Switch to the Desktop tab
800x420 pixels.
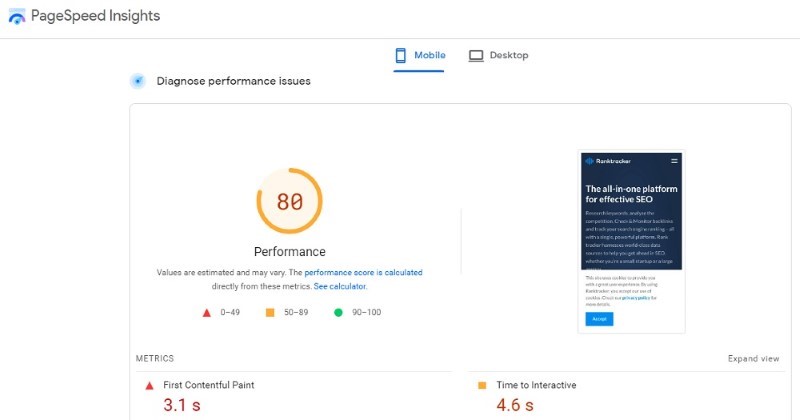click(x=498, y=55)
